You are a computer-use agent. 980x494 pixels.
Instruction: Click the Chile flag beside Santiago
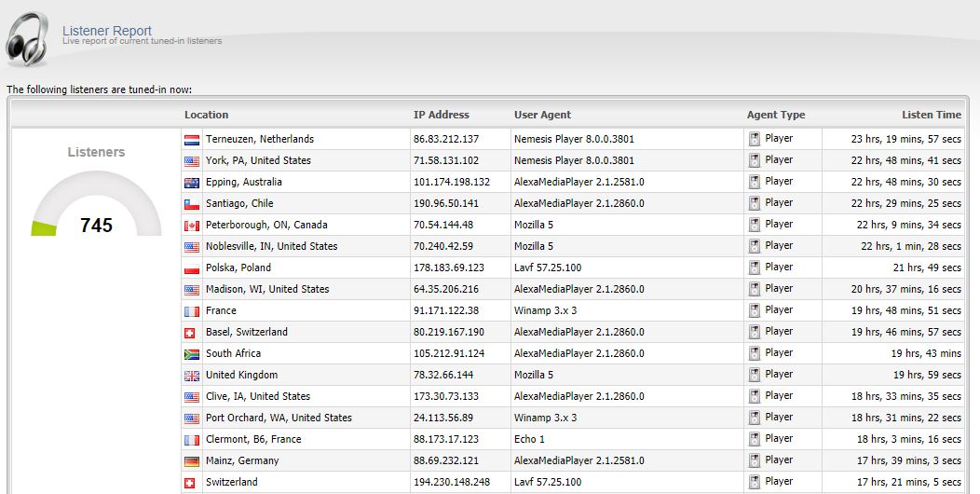(x=192, y=204)
